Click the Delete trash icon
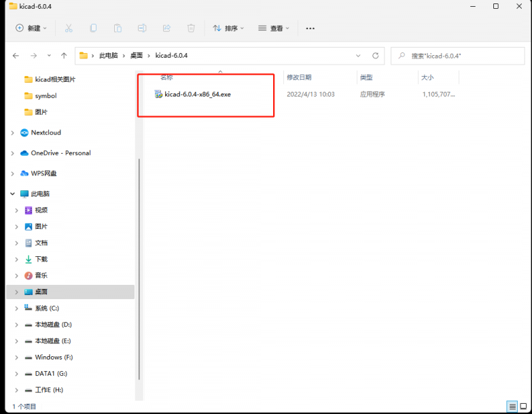 pos(191,28)
